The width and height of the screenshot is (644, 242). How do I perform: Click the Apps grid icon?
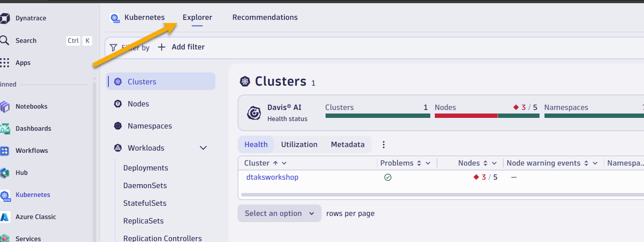[x=5, y=63]
